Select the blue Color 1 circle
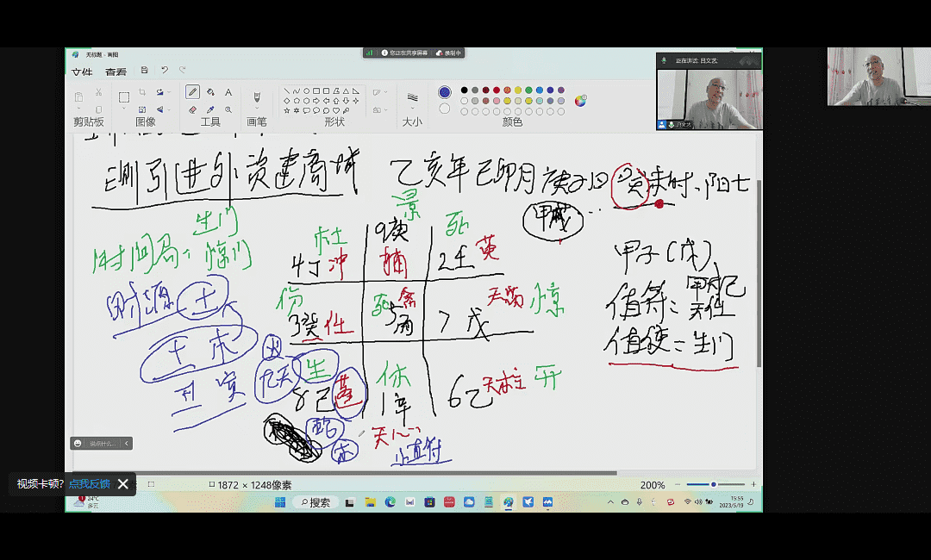The width and height of the screenshot is (931, 560). tap(445, 92)
